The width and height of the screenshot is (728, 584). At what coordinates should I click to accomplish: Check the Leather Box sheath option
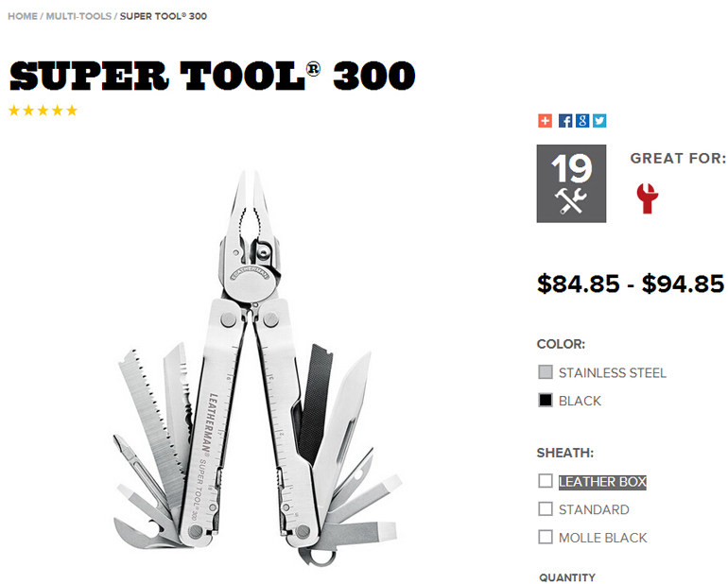pos(546,481)
